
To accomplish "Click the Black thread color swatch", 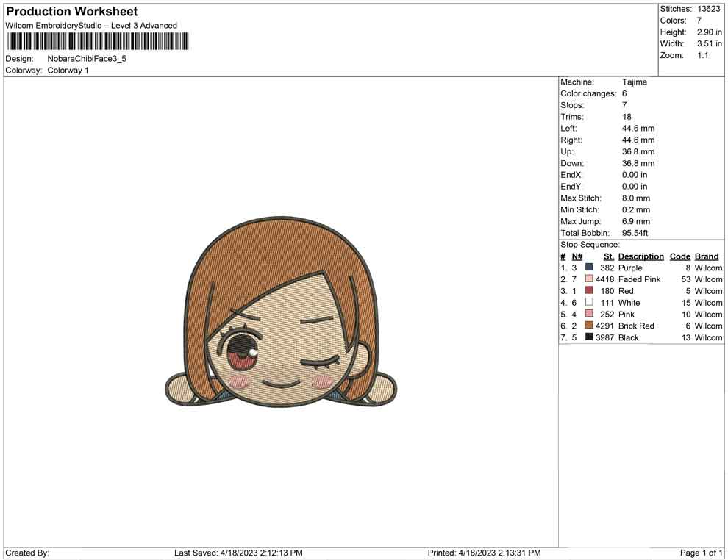I will point(589,337).
